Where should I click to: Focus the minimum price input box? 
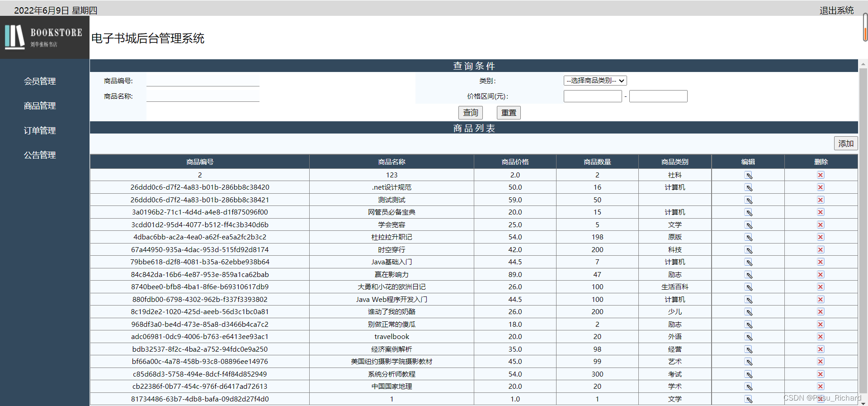593,96
